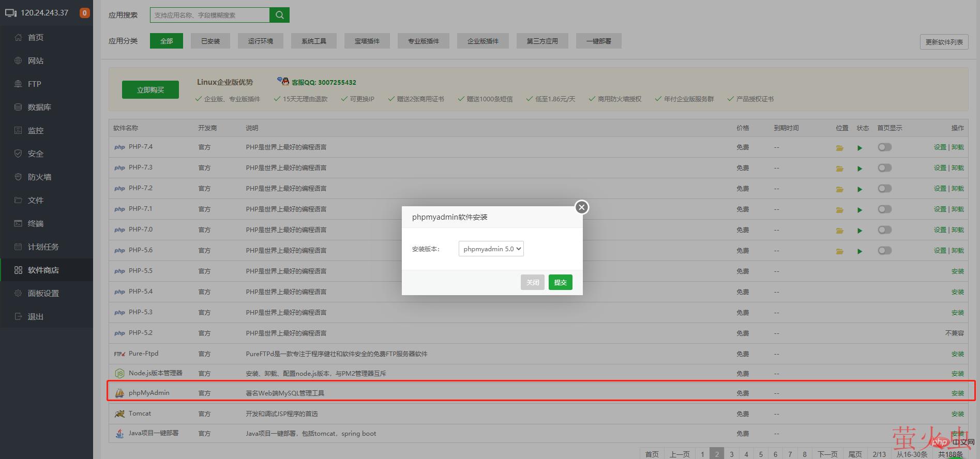This screenshot has height=459, width=980.
Task: Click the app search input field
Action: 210,15
